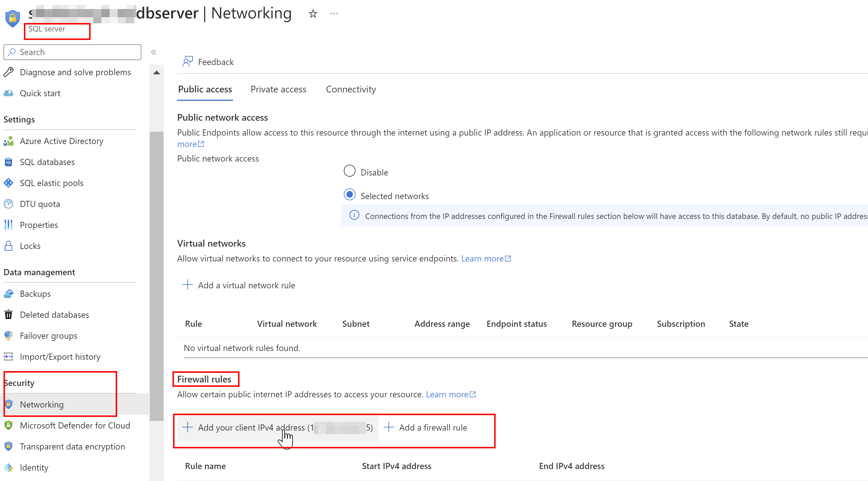
Task: Switch to Connectivity tab
Action: [x=351, y=89]
